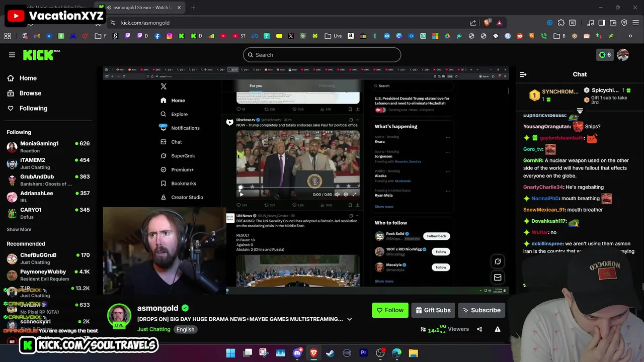Open ChefBuGGruB in Recommended list
The width and height of the screenshot is (644, 362).
coord(48,258)
